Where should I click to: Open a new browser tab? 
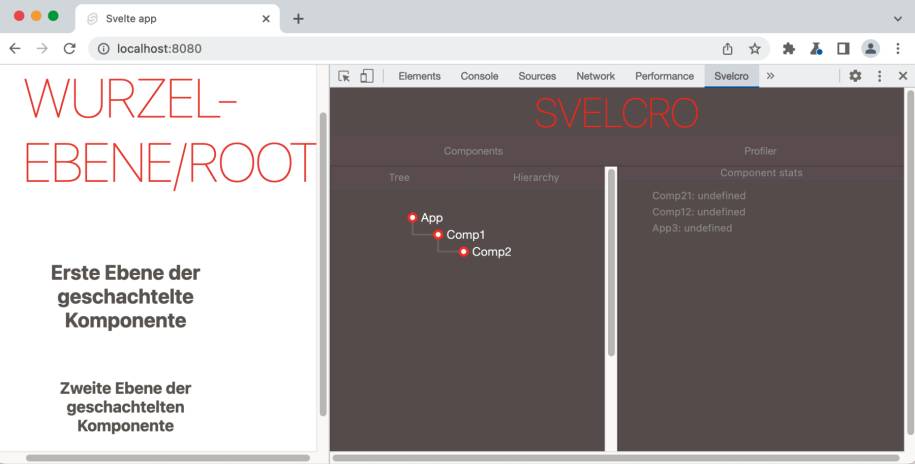[298, 19]
